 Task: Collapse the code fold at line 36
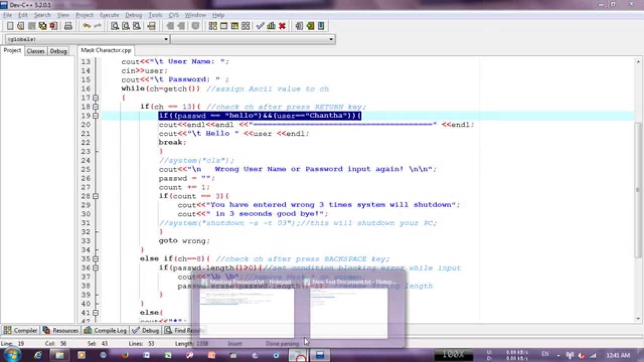coord(96,268)
